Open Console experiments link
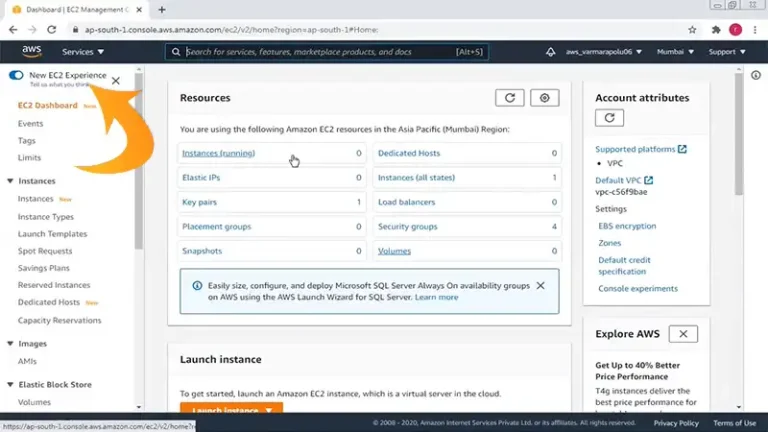The height and width of the screenshot is (432, 768). tap(638, 289)
